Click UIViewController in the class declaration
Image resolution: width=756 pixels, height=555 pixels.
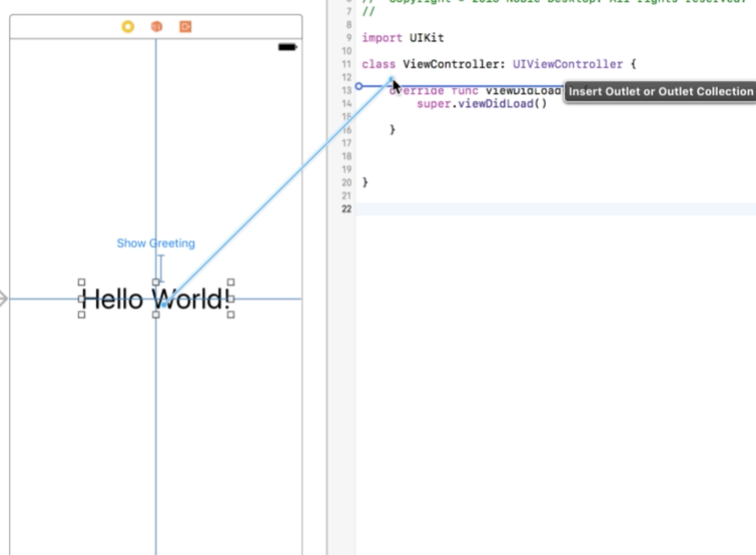coord(568,64)
